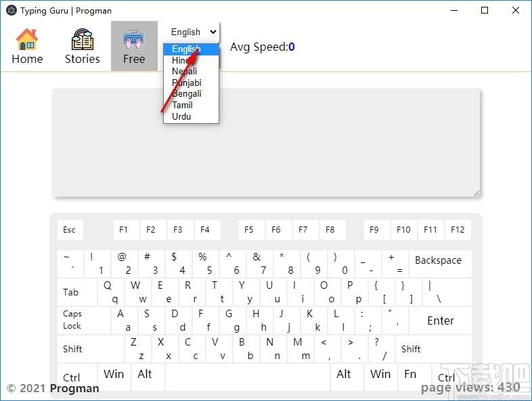Toggle the Caps Lock key

[x=84, y=321]
